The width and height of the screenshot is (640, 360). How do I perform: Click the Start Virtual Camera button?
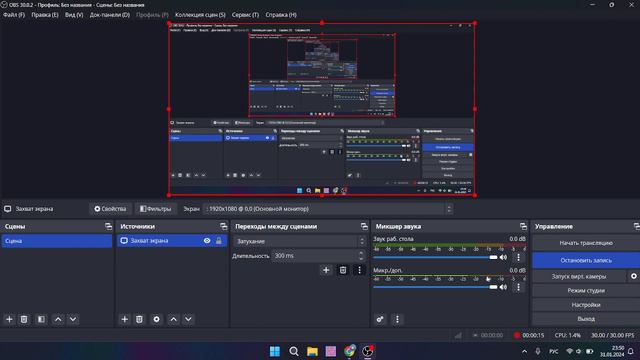coord(579,276)
